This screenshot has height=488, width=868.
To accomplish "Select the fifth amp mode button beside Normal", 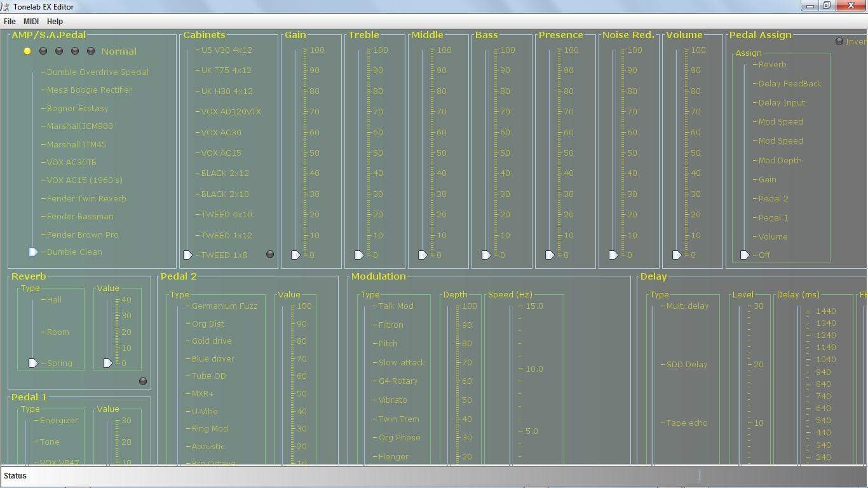I will coord(91,51).
